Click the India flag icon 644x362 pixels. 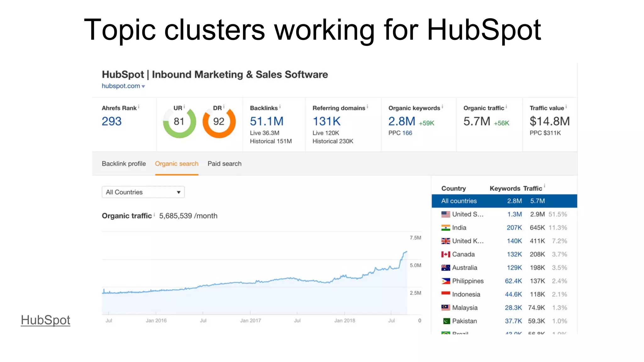[x=446, y=228]
